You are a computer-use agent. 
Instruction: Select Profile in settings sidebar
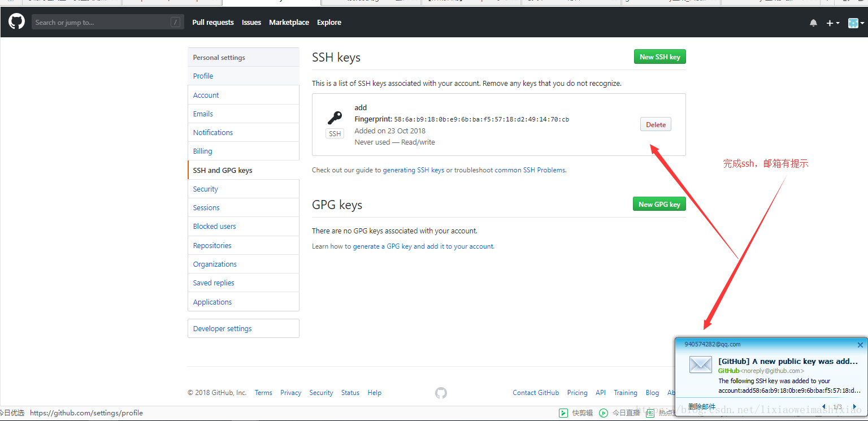(x=244, y=76)
